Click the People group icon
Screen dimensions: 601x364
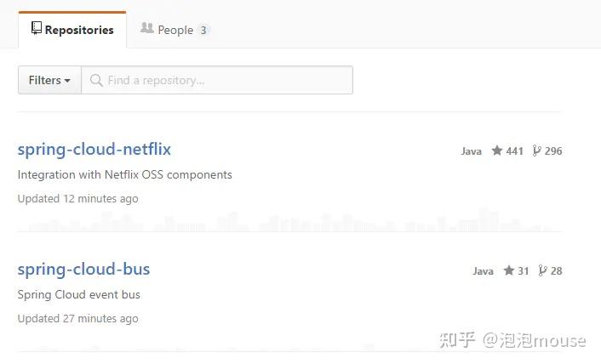[x=146, y=29]
